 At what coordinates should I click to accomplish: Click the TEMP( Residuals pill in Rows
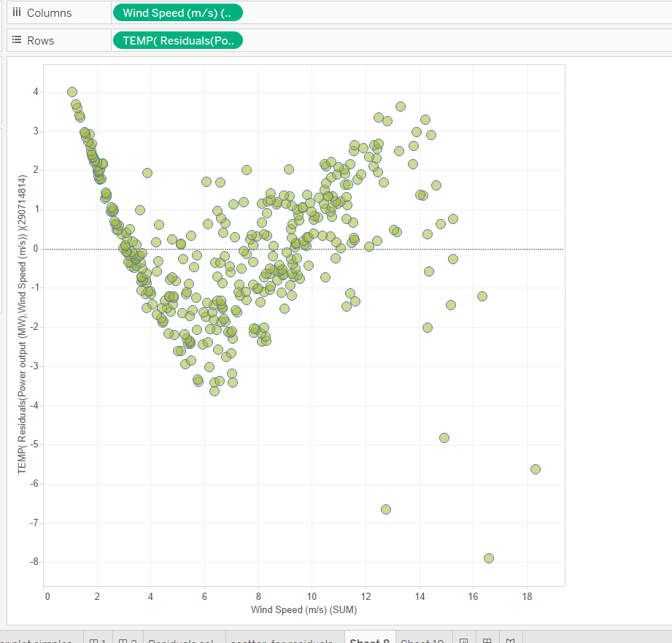pyautogui.click(x=178, y=41)
